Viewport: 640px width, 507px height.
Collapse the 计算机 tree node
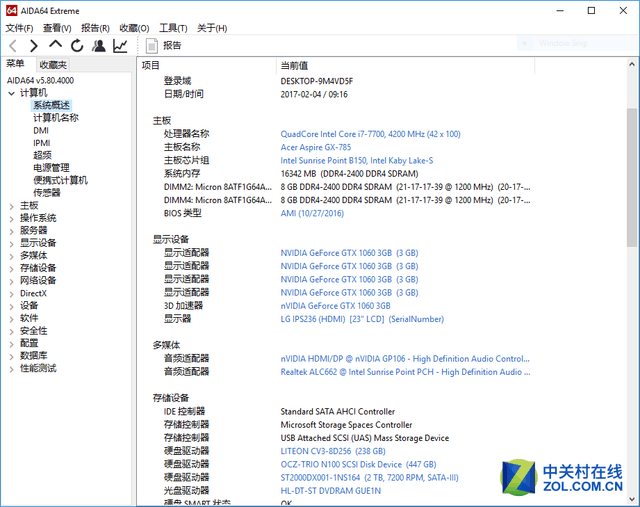[11, 93]
